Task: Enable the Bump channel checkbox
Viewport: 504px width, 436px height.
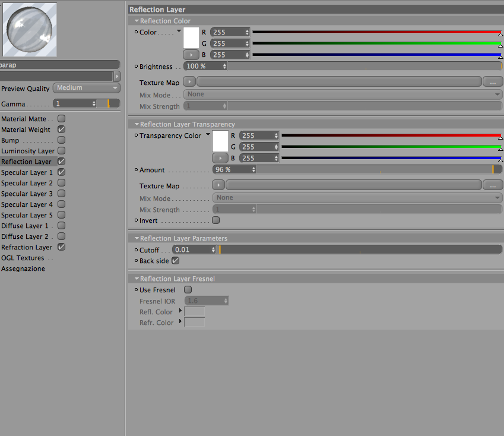Action: pos(61,140)
